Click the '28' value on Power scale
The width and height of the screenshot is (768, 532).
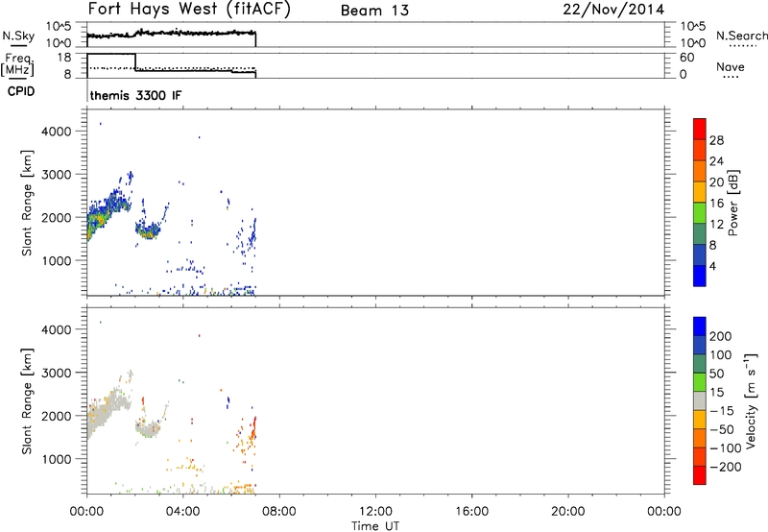tap(716, 140)
